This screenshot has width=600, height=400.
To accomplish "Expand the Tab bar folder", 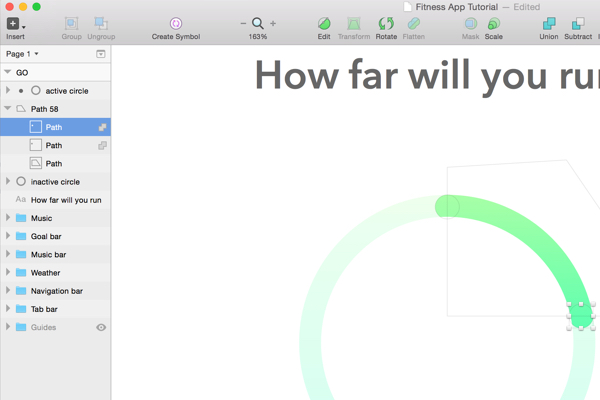I will (x=8, y=309).
